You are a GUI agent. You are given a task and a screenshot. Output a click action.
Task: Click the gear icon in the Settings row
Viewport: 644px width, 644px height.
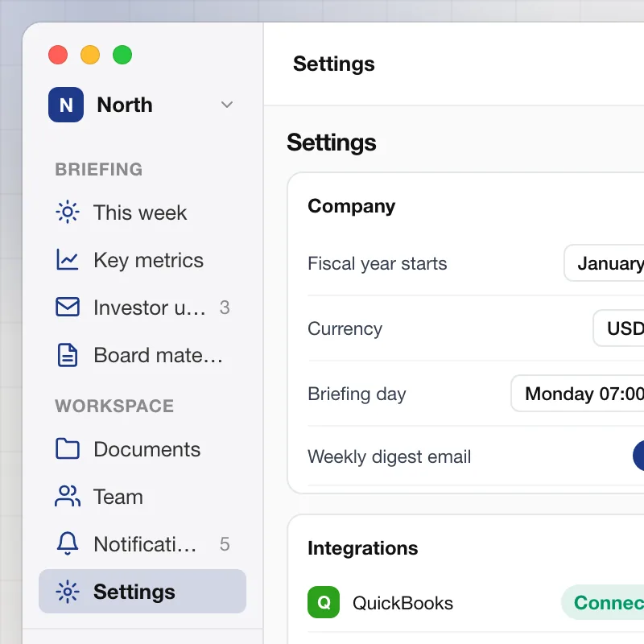point(68,592)
